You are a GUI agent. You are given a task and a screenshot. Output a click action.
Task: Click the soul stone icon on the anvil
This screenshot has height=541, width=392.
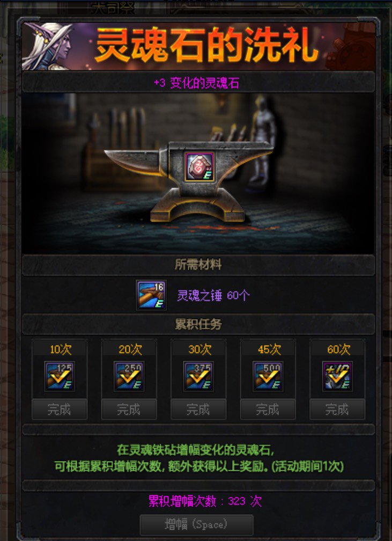(x=199, y=167)
